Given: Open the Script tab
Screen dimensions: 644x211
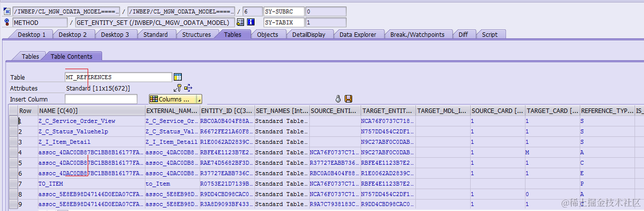Looking at the screenshot, I should tap(490, 34).
